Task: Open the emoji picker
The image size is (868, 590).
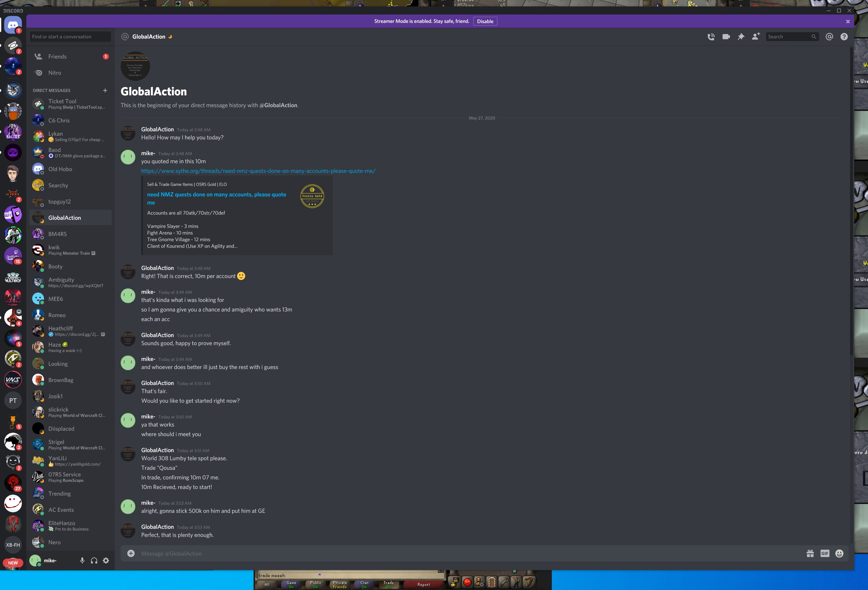Action: click(x=839, y=553)
